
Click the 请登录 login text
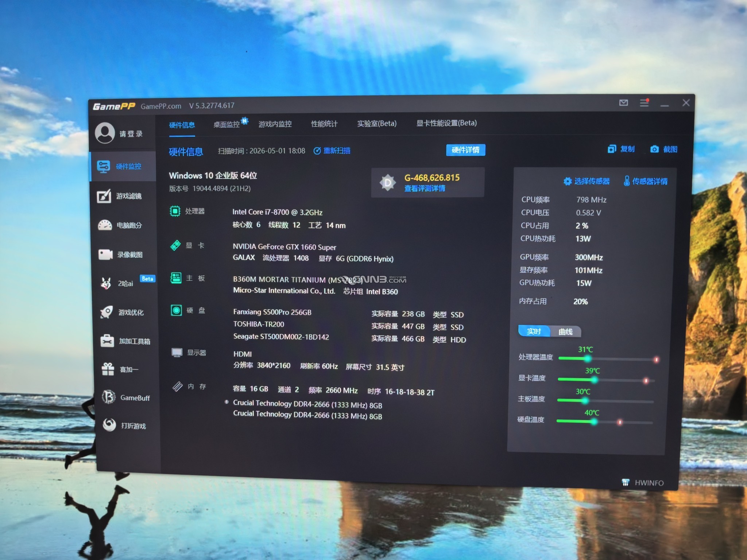131,134
